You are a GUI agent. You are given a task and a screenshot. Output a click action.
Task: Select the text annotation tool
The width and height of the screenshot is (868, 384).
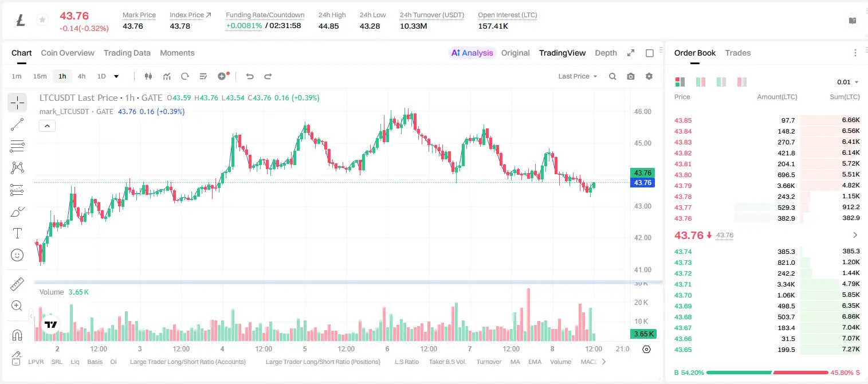click(x=17, y=233)
